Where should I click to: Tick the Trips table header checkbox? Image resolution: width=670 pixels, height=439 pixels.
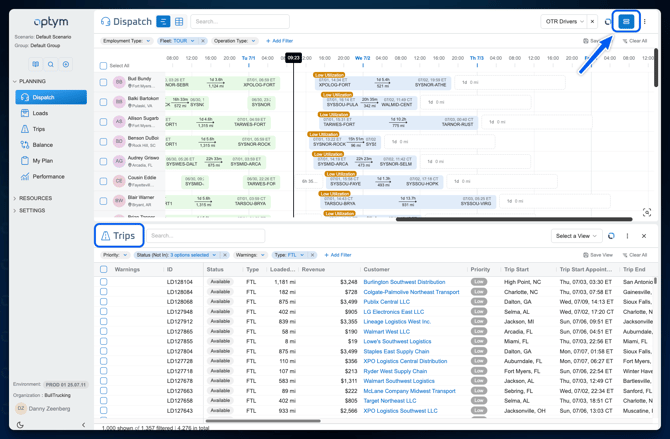[103, 269]
